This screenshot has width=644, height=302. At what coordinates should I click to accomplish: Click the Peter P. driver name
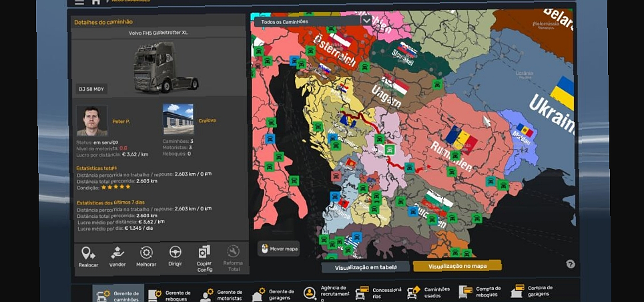click(121, 122)
